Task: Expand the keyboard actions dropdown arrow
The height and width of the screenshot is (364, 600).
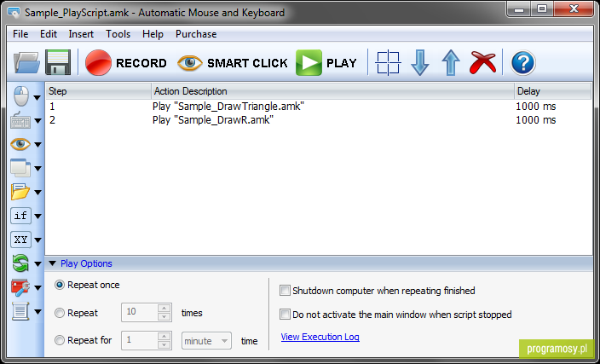Action: (37, 121)
